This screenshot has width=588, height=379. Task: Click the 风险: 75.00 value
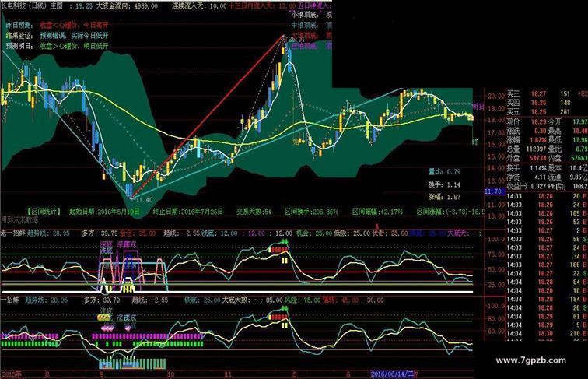pos(303,300)
